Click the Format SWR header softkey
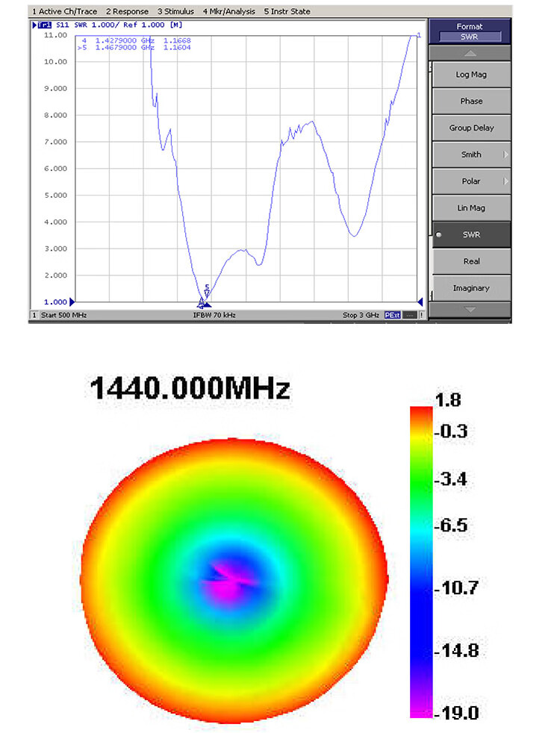 (x=470, y=31)
